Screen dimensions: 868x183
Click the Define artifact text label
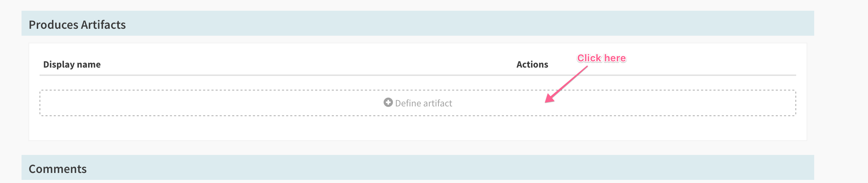(x=423, y=103)
